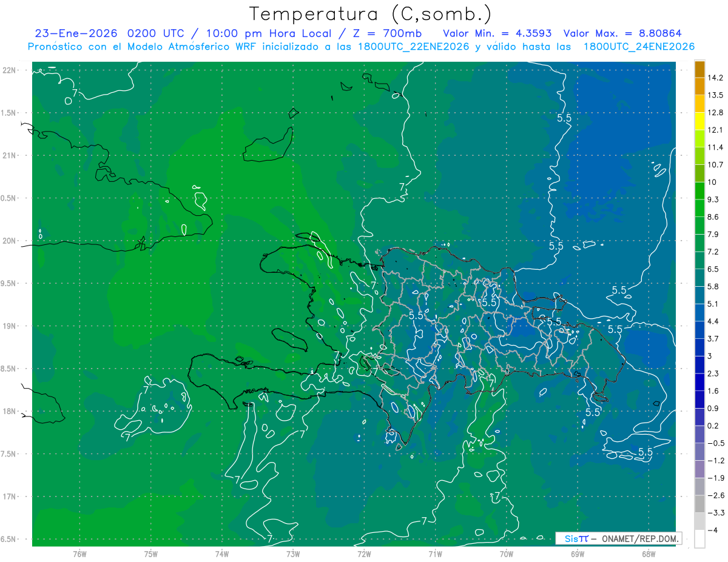This screenshot has height=562, width=728.
Task: Click the '22N' latitude axis label
Action: 8,70
